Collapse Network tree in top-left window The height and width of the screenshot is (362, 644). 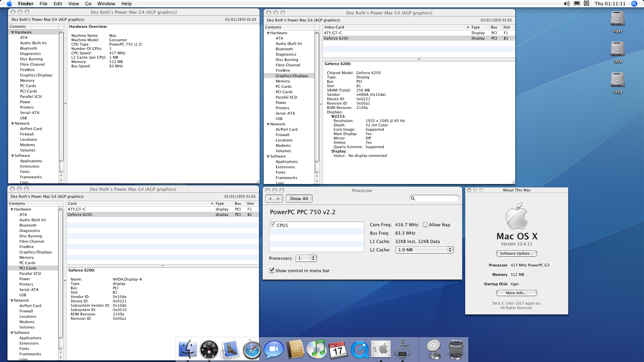click(x=12, y=124)
